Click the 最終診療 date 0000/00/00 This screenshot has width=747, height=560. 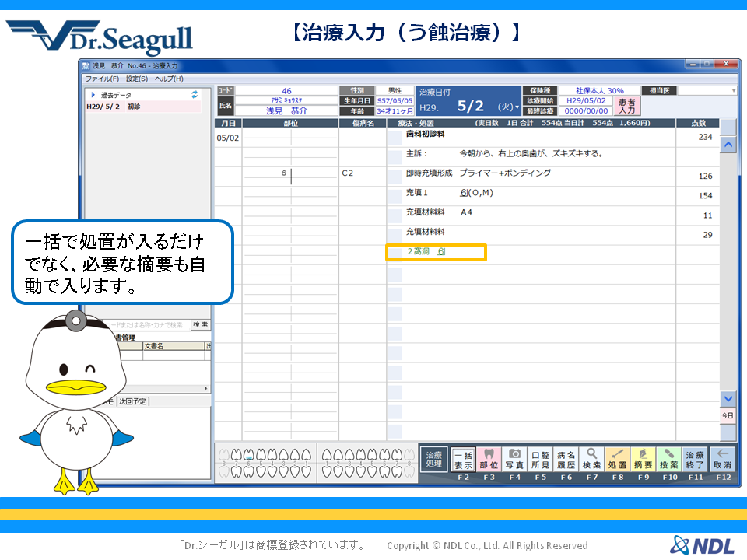(x=586, y=111)
